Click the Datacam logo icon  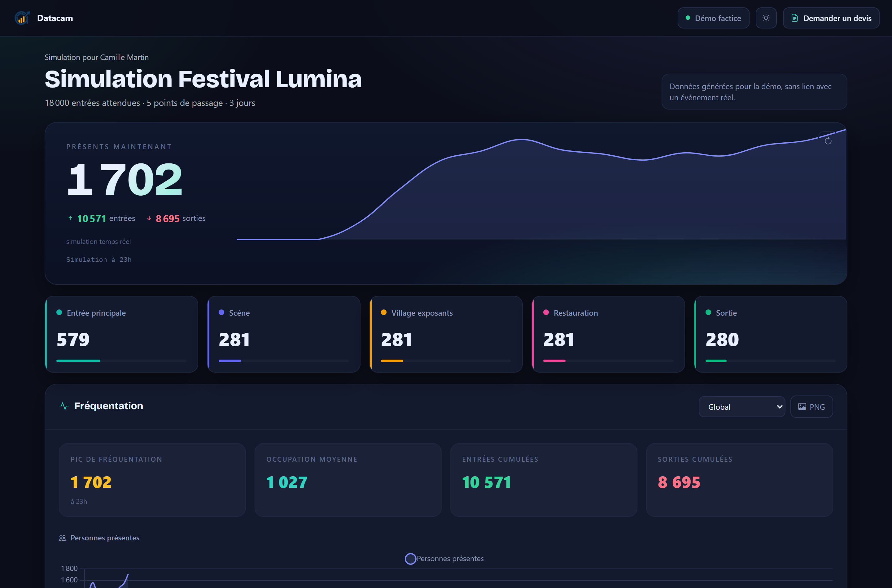[22, 18]
